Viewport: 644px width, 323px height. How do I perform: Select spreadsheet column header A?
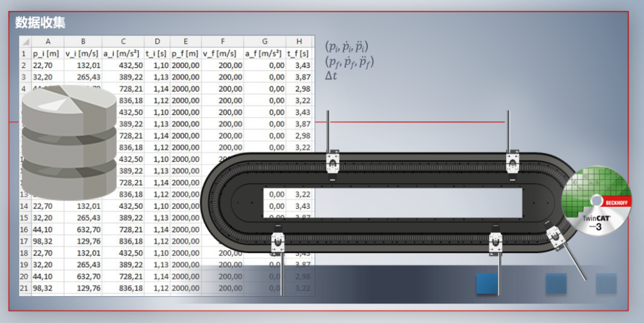click(48, 41)
